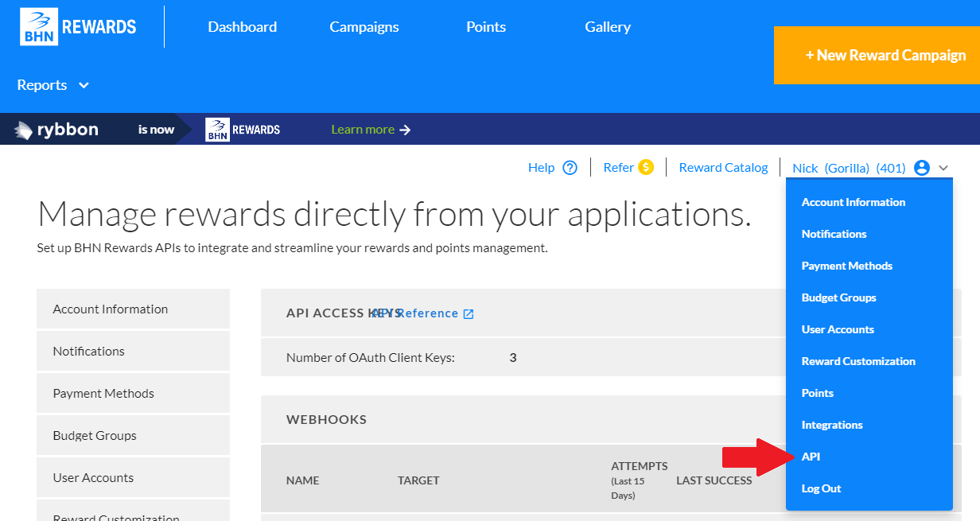The image size is (980, 521).
Task: Click the Learn more link
Action: [x=363, y=130]
